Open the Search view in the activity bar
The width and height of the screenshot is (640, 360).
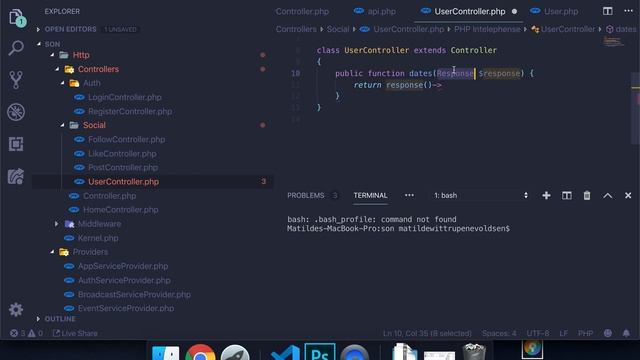click(x=16, y=48)
